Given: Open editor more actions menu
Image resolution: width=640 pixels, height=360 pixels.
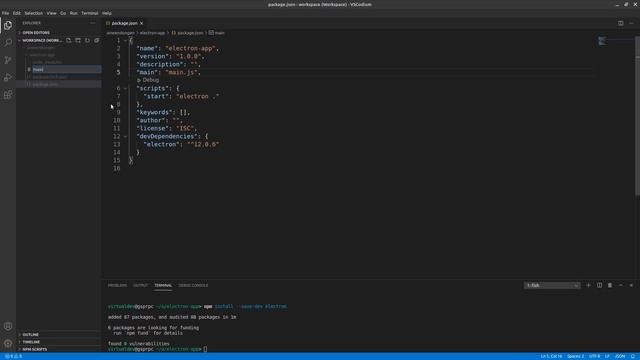Looking at the screenshot, I should point(631,23).
